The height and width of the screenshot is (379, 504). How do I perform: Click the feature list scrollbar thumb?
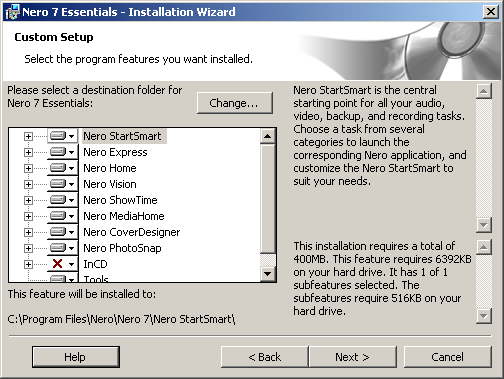(268, 199)
